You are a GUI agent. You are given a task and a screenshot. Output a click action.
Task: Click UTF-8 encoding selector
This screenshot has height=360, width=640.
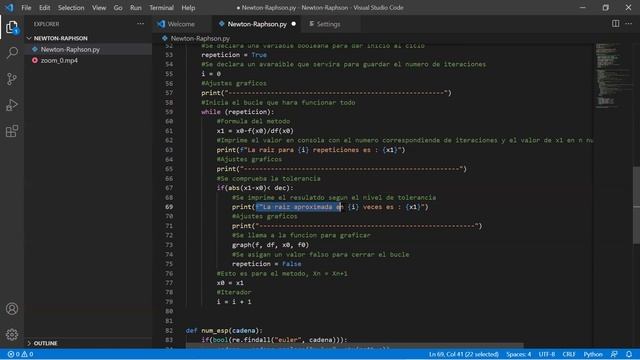pyautogui.click(x=547, y=354)
